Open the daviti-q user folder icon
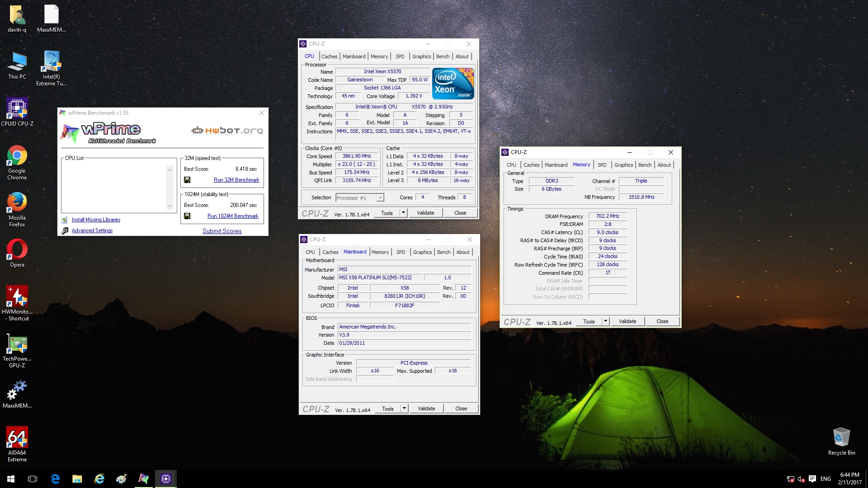The height and width of the screenshot is (488, 868). point(17,19)
